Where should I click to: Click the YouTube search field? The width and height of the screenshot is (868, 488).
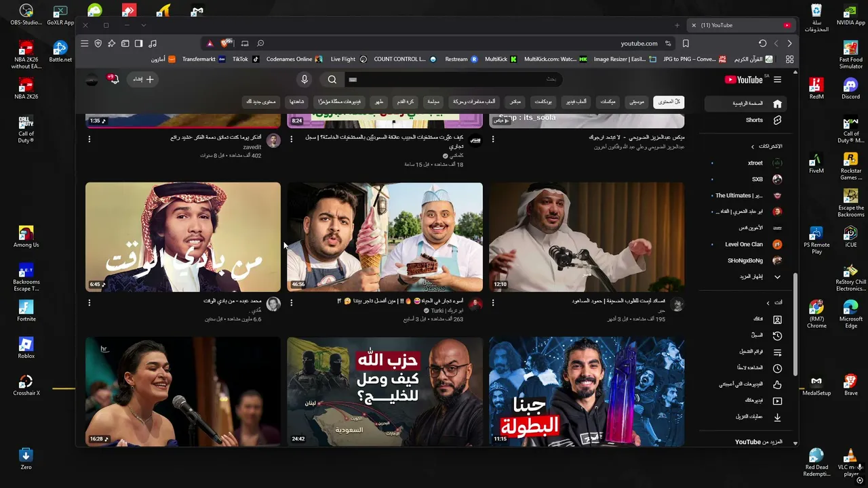[x=452, y=79]
